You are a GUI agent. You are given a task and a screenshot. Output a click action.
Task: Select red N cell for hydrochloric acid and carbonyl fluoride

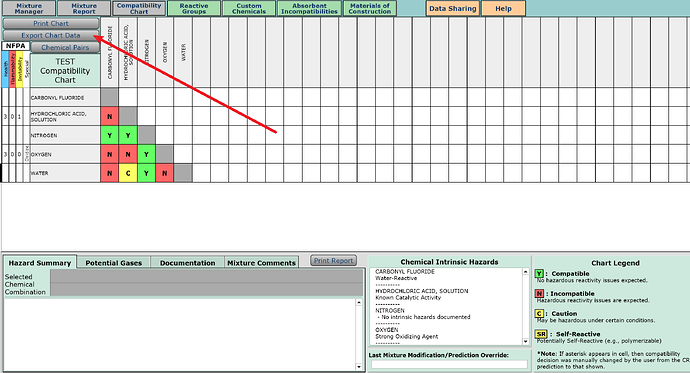pyautogui.click(x=110, y=117)
